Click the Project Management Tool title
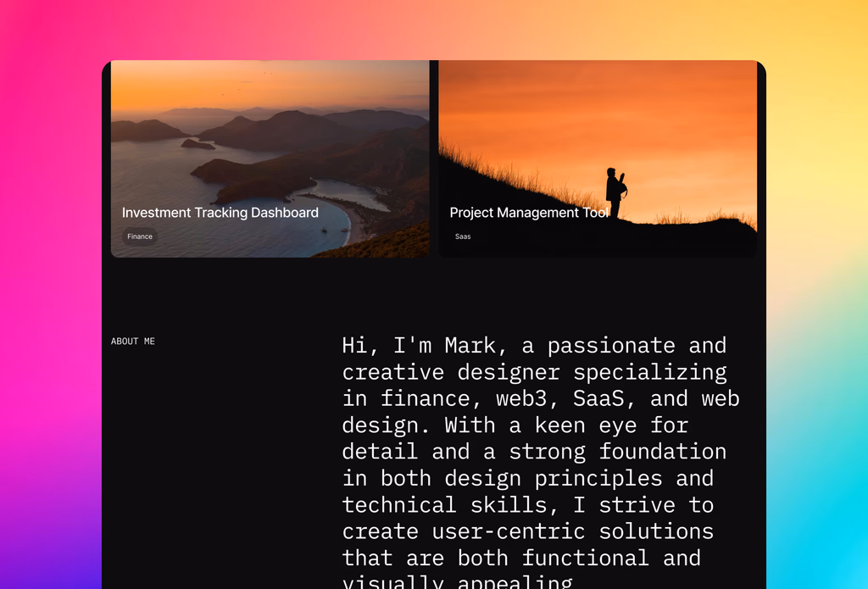868x589 pixels. [x=529, y=213]
